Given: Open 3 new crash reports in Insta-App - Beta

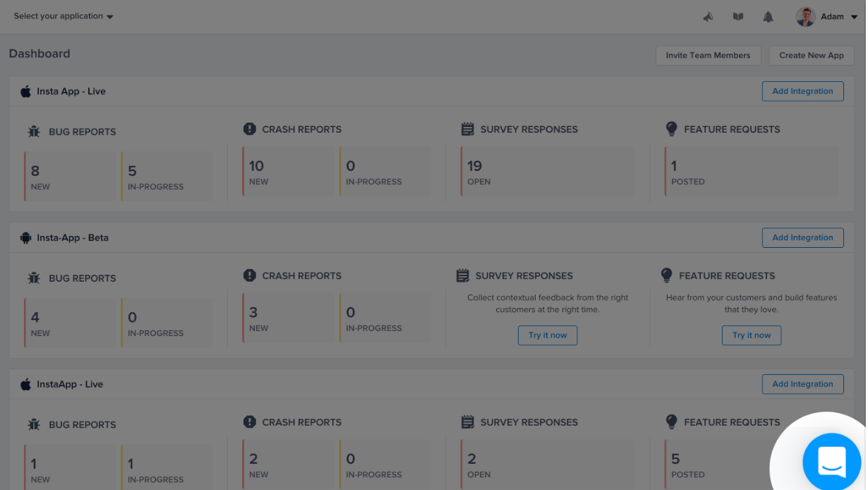Looking at the screenshot, I should pyautogui.click(x=287, y=318).
